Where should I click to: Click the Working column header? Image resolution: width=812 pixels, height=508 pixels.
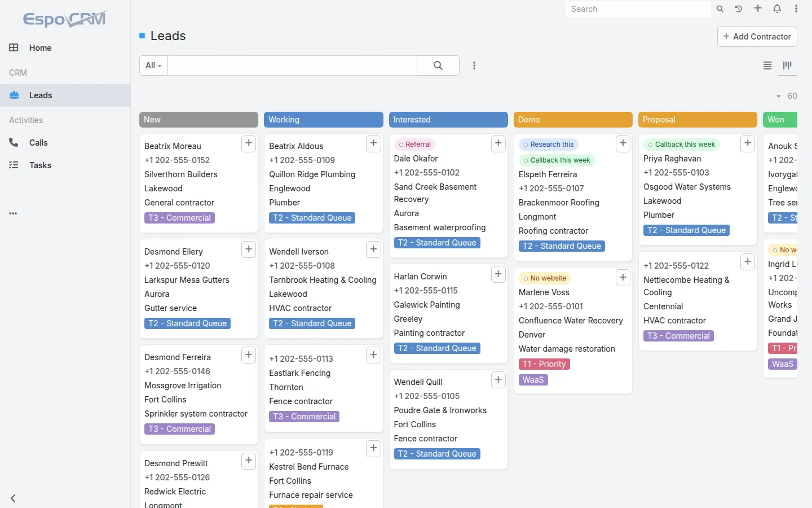pyautogui.click(x=323, y=120)
